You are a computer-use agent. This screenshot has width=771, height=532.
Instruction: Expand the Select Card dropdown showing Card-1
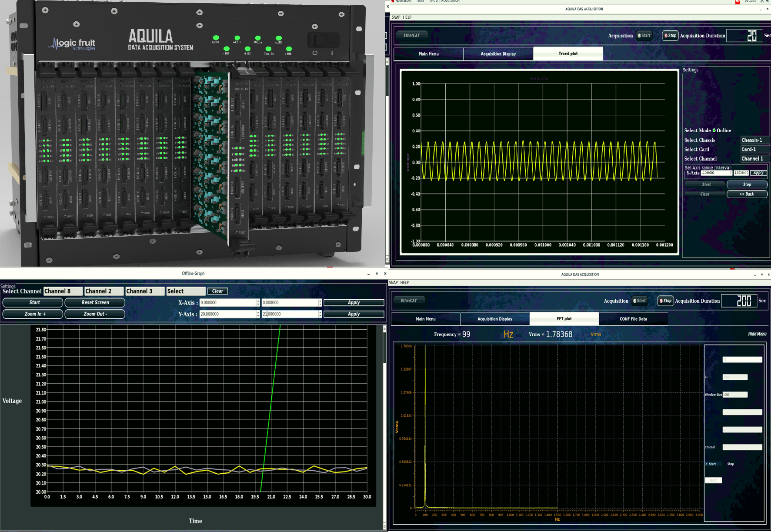(755, 149)
